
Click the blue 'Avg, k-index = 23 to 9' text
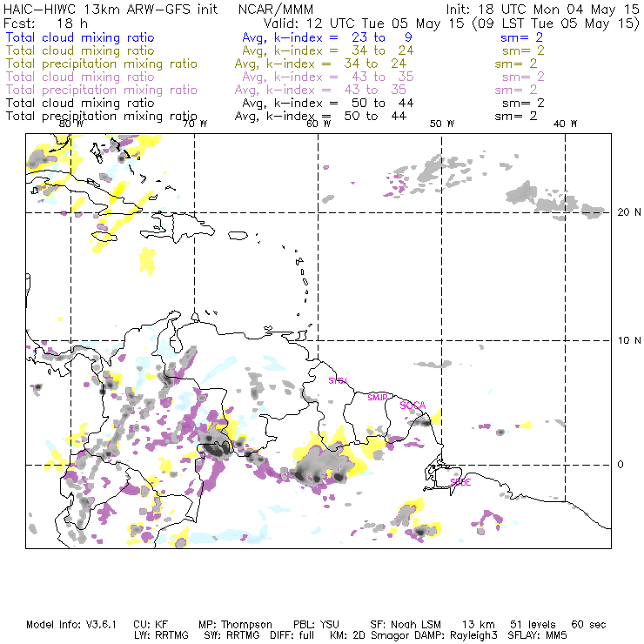click(x=327, y=37)
